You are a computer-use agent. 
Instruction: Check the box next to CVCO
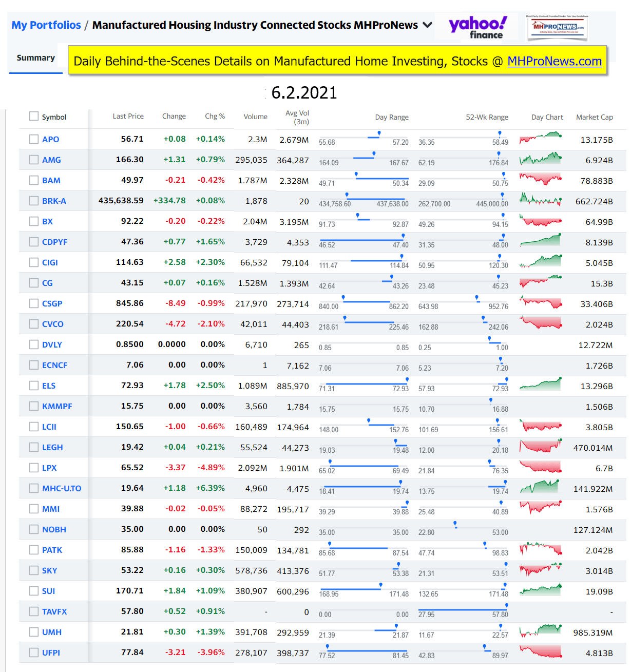(x=34, y=324)
